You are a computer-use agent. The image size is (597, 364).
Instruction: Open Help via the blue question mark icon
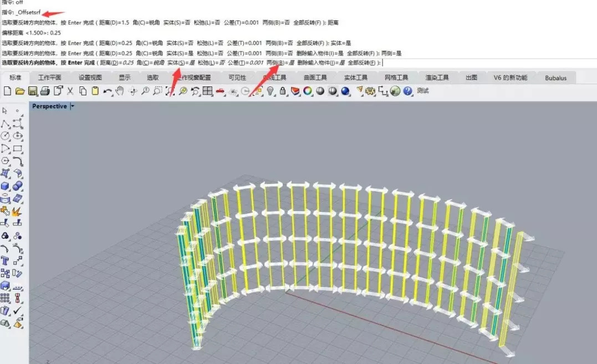point(408,91)
